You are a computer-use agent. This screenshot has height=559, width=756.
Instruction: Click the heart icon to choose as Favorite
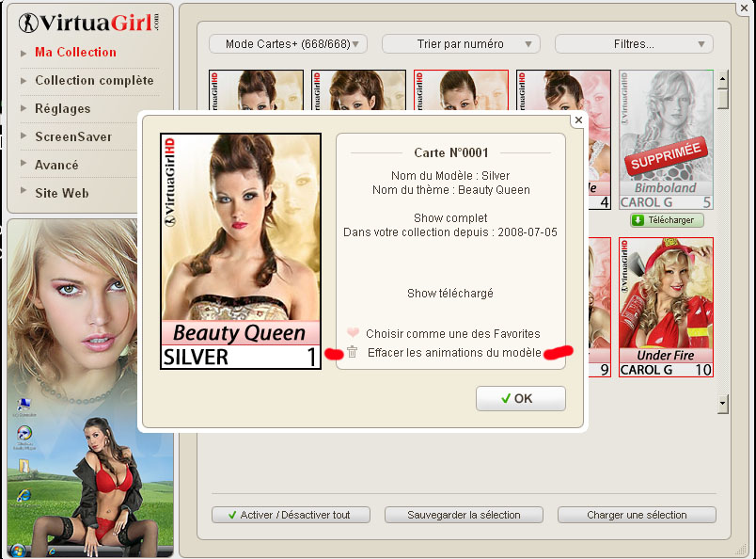pos(353,332)
